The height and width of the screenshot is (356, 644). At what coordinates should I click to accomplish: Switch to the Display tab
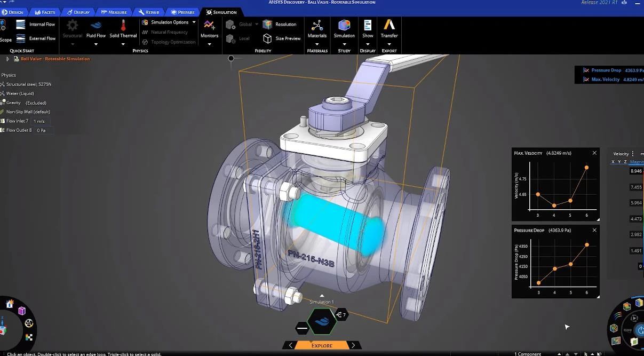click(x=78, y=12)
